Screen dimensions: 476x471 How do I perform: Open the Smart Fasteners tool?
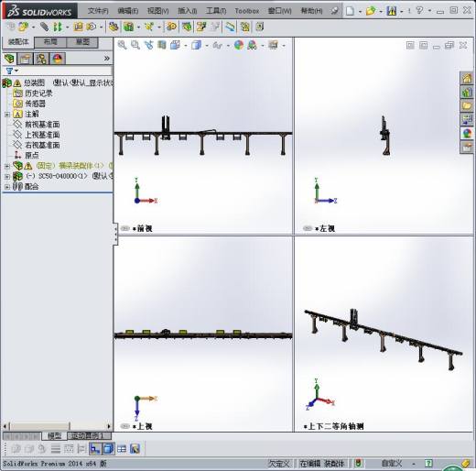pos(78,27)
